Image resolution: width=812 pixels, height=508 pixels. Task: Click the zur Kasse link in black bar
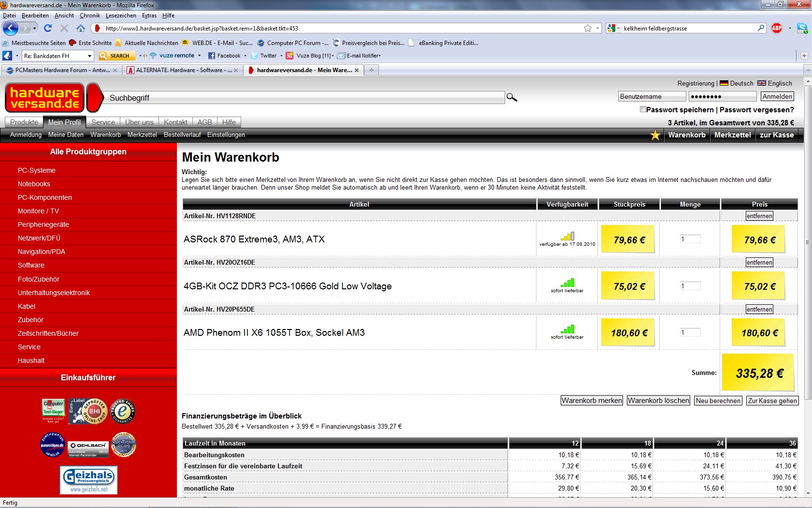777,135
